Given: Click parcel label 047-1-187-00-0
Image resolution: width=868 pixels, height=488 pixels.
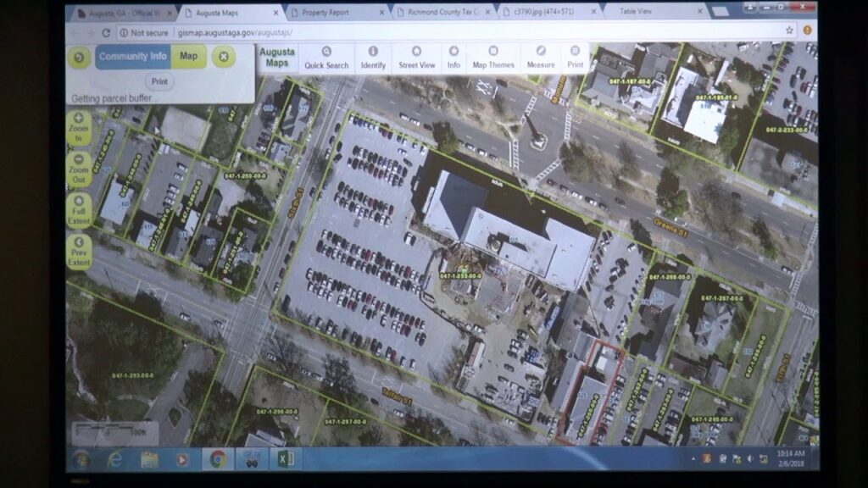Looking at the screenshot, I should 630,80.
